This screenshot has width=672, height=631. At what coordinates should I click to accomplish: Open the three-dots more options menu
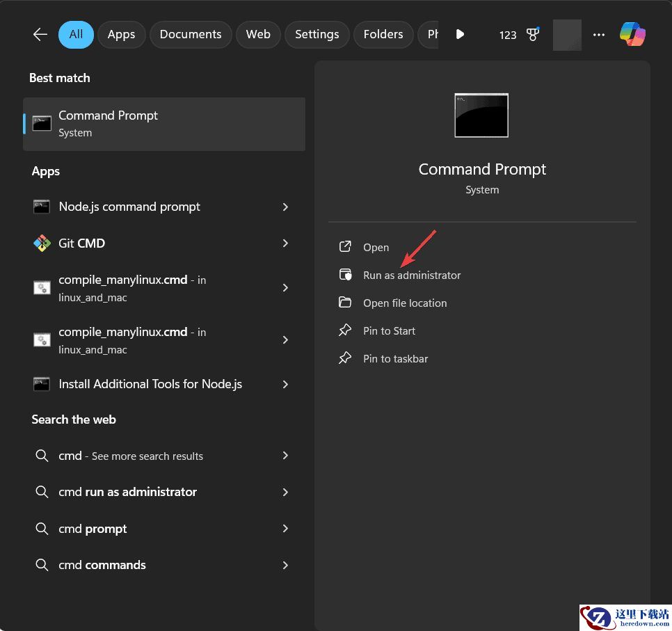point(599,35)
